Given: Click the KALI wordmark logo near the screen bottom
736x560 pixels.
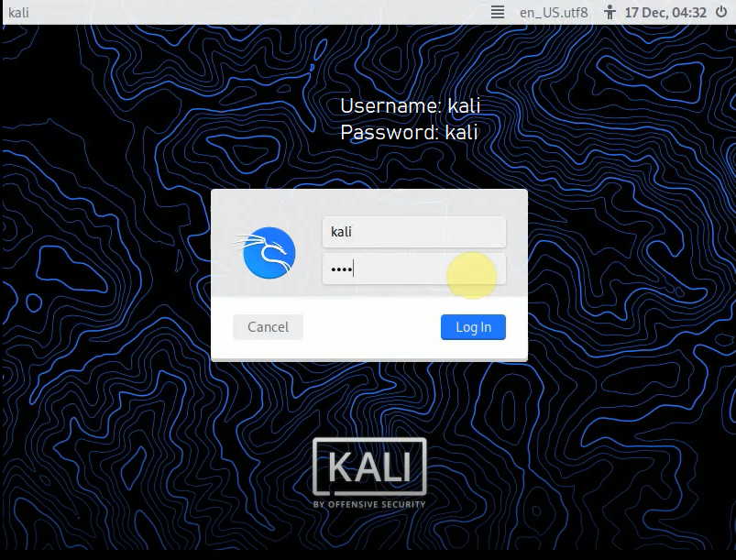Looking at the screenshot, I should 370,467.
